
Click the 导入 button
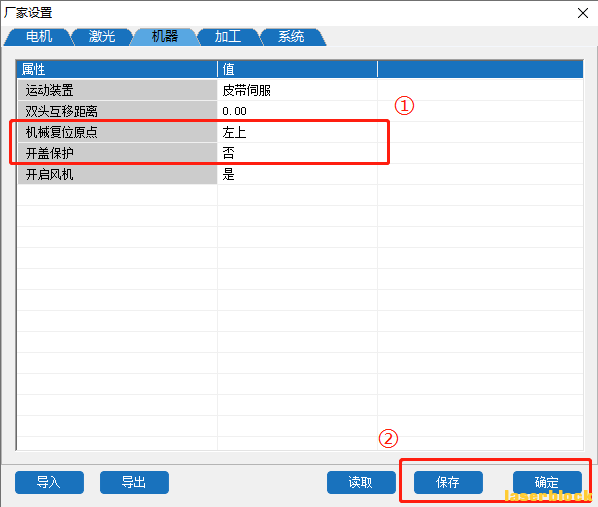[x=49, y=482]
